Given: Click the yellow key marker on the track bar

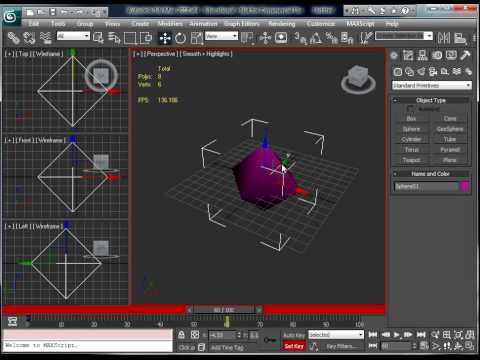Looking at the screenshot, I should pos(227,322).
